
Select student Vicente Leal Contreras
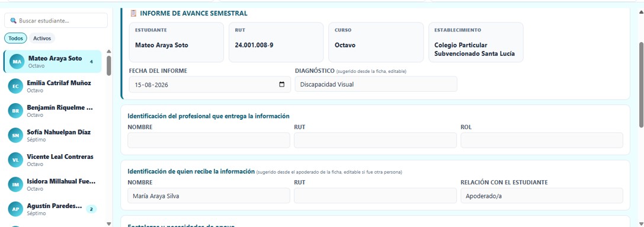click(x=53, y=161)
